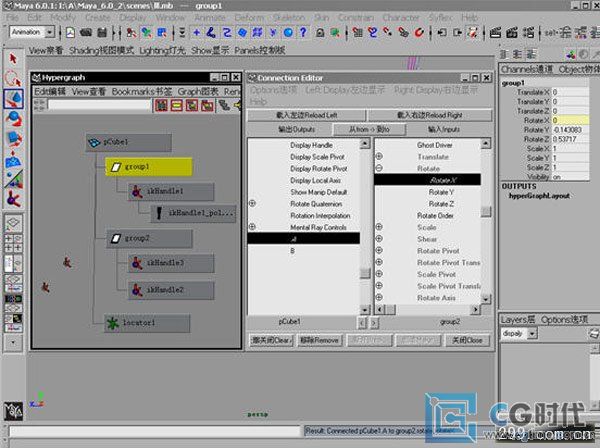Image resolution: width=600 pixels, height=448 pixels.
Task: Select the arrow Select tool
Action: pyautogui.click(x=13, y=59)
